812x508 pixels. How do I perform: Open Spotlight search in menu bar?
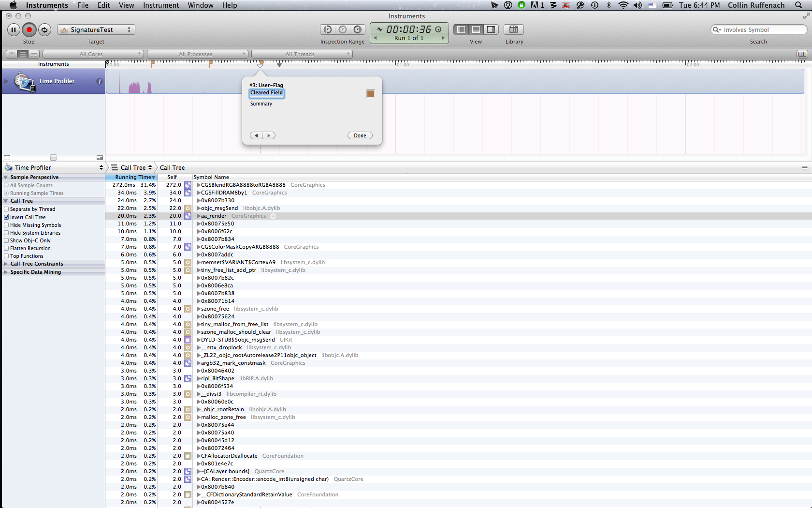[x=798, y=5]
